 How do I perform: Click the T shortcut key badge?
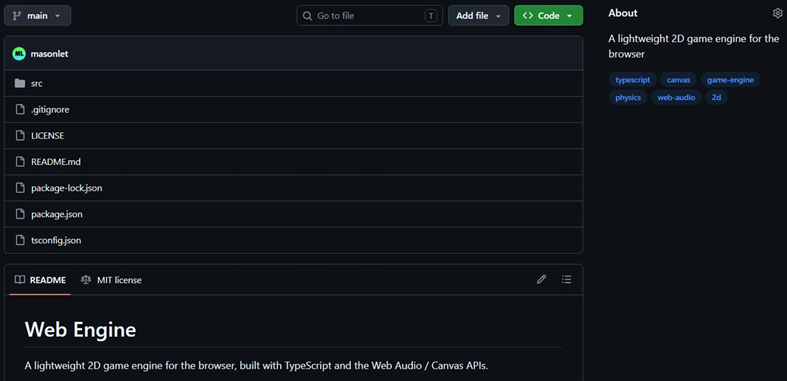pos(431,16)
